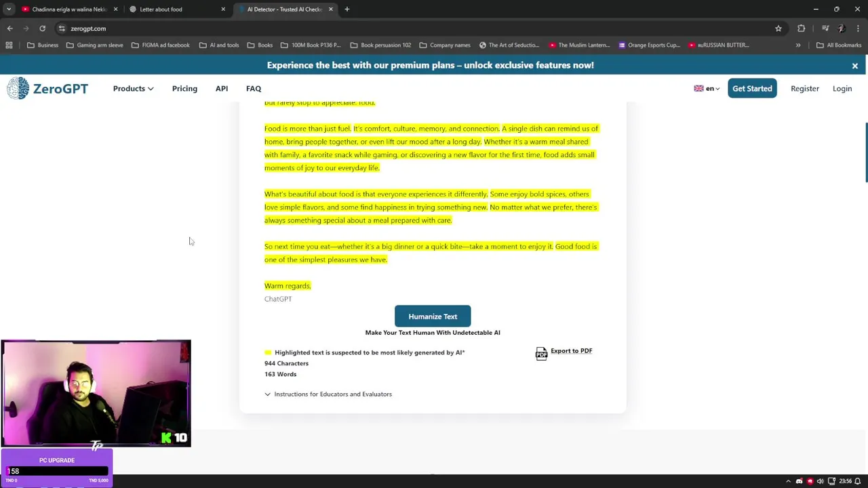Close the Chadinna YouTube tab
Viewport: 868px width, 488px height.
[115, 9]
